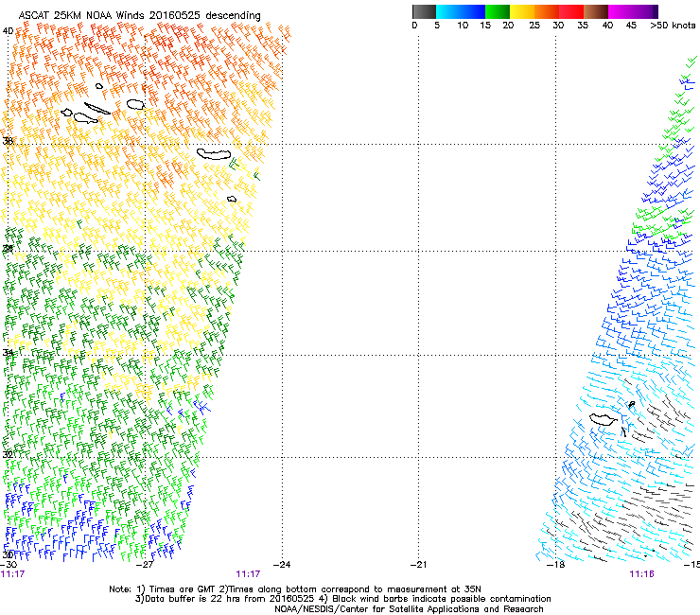700x615 pixels.
Task: Pick the green 15-20 knots legend swatch
Action: pos(498,11)
